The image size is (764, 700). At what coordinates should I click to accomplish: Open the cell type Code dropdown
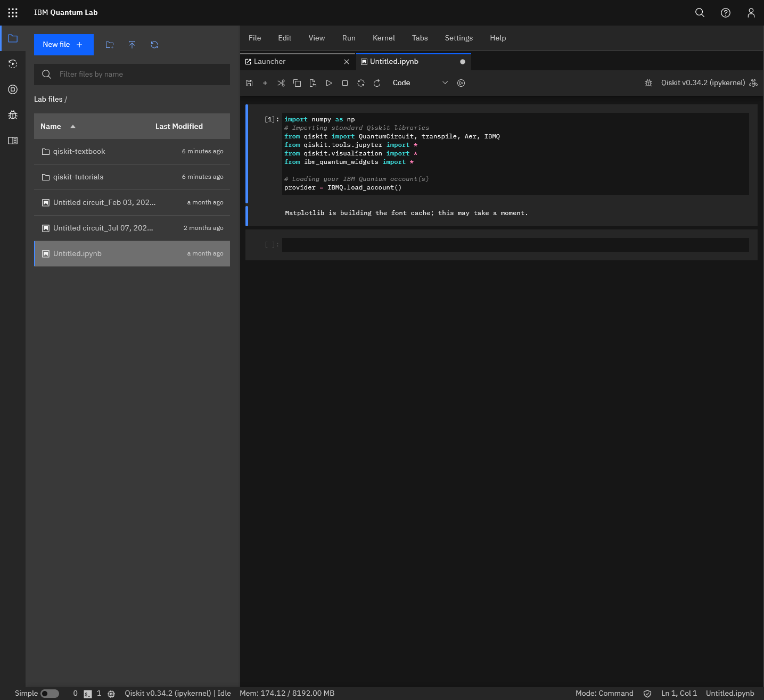421,83
